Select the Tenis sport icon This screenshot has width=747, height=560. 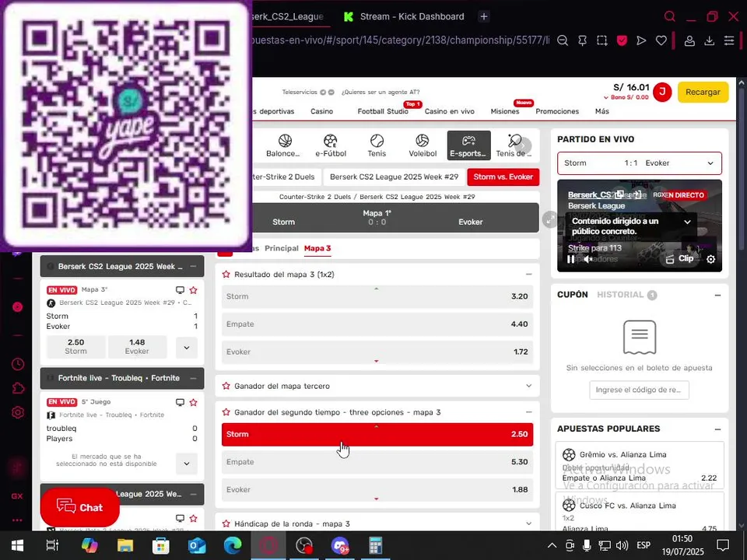pos(377,145)
